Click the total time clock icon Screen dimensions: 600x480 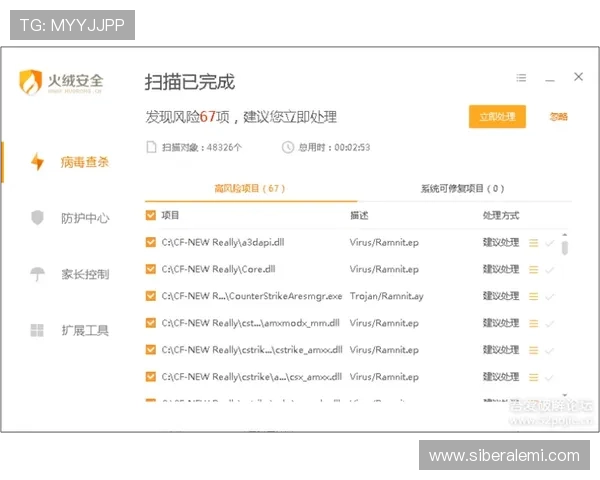pos(288,147)
